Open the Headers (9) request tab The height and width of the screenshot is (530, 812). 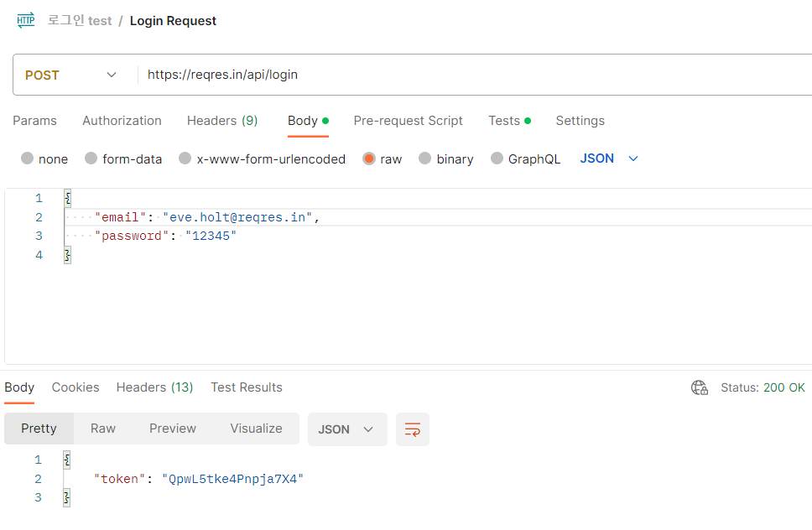coord(222,121)
